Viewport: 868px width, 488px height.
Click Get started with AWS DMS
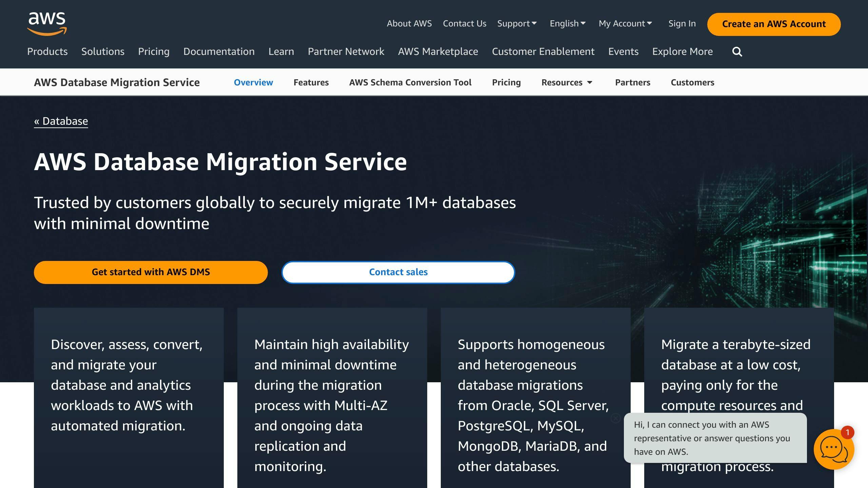click(151, 272)
